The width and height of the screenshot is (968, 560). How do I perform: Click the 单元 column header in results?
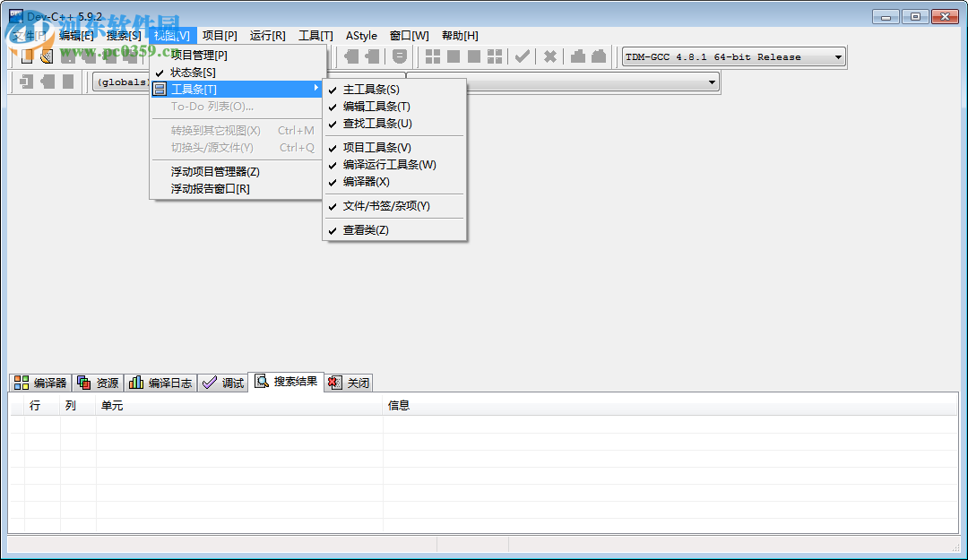(x=111, y=405)
